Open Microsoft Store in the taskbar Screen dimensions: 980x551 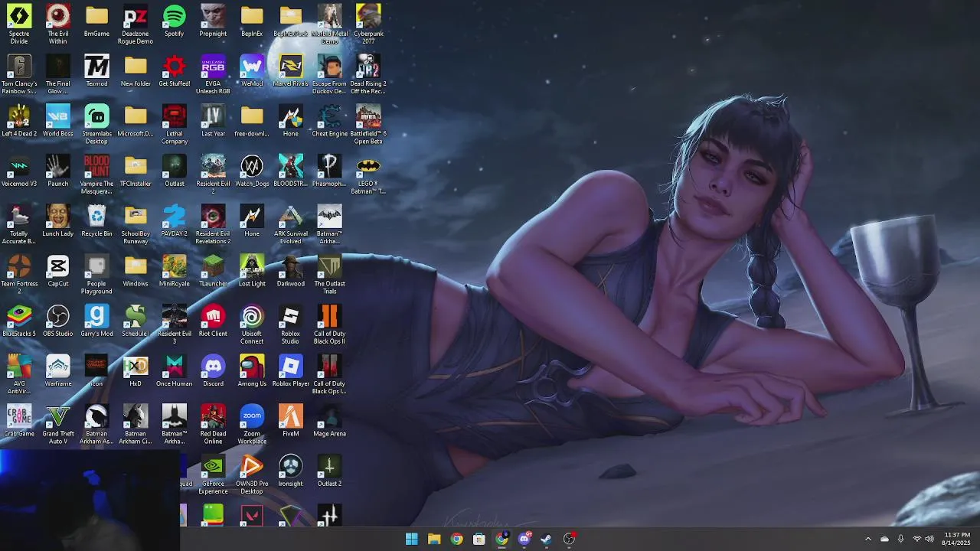pyautogui.click(x=479, y=539)
